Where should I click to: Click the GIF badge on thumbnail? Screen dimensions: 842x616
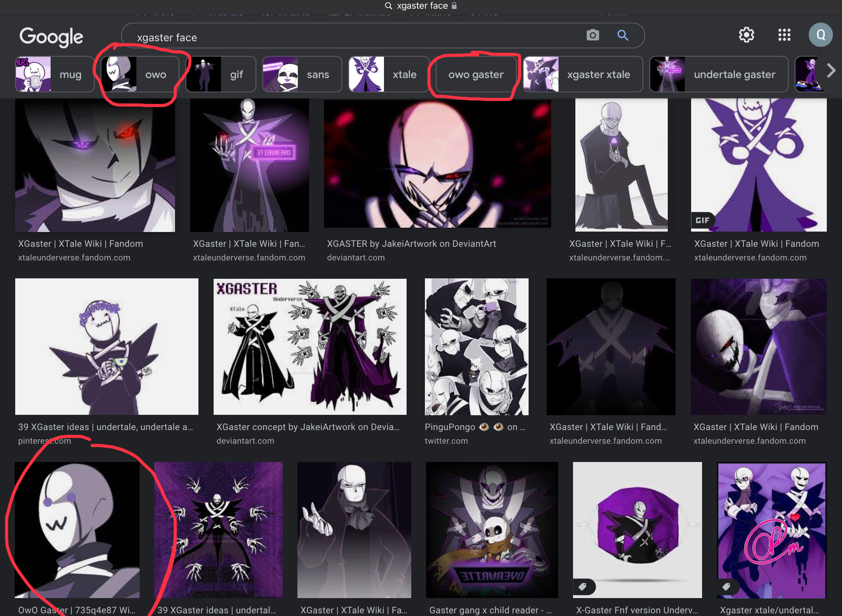tap(702, 220)
